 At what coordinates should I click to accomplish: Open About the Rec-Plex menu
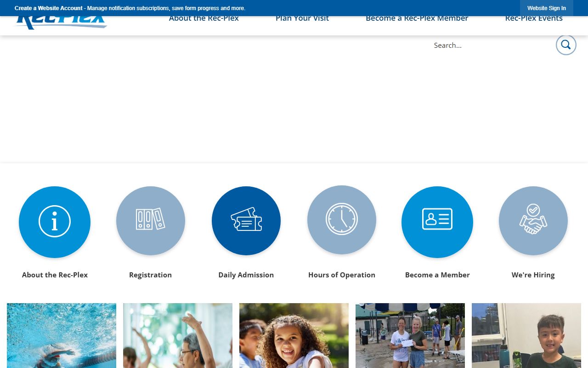(204, 19)
